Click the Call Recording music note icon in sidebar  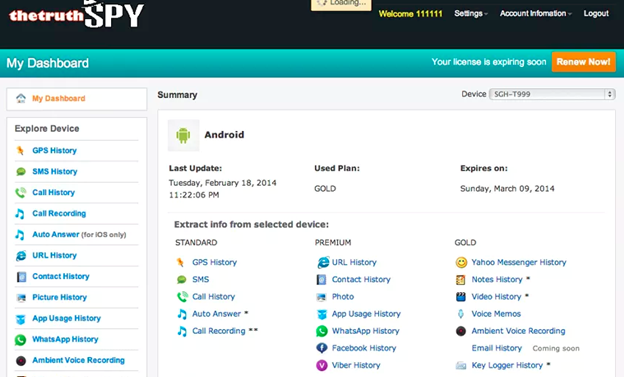coord(20,214)
